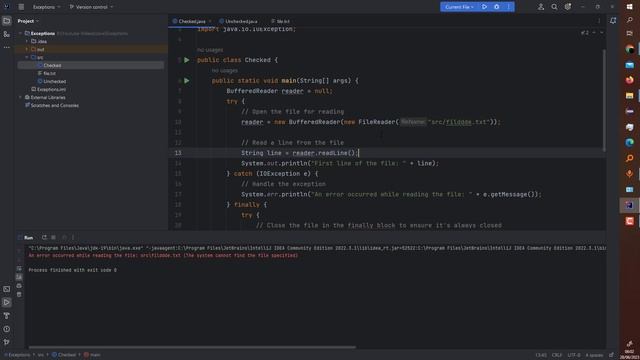The height and width of the screenshot is (360, 640).
Task: Clear all console output trash icon
Action: 19,294
